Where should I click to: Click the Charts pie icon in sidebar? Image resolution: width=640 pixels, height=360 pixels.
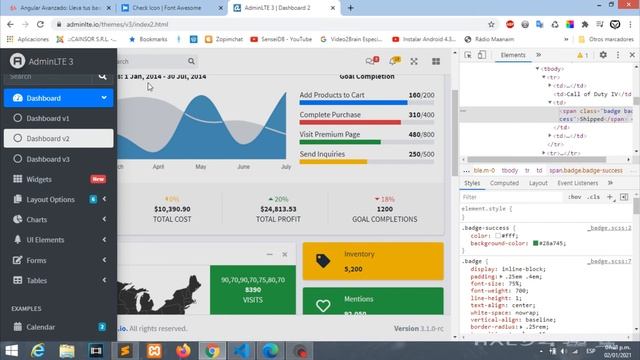pyautogui.click(x=18, y=219)
